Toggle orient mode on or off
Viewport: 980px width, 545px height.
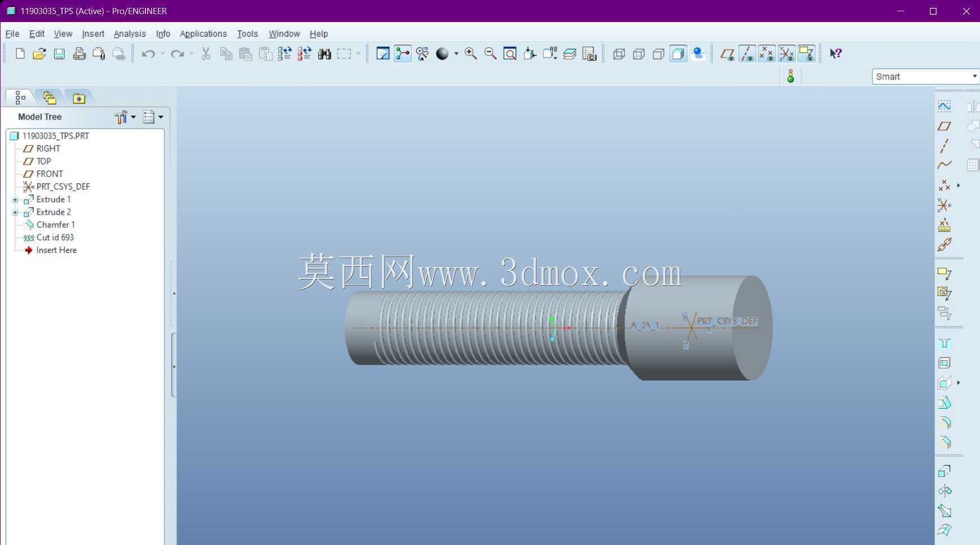423,54
